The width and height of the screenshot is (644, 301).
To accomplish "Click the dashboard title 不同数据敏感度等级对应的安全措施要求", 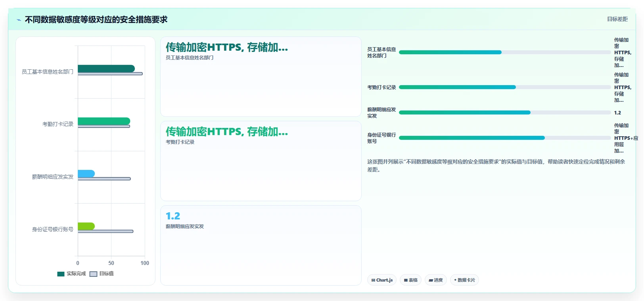I will coord(96,19).
